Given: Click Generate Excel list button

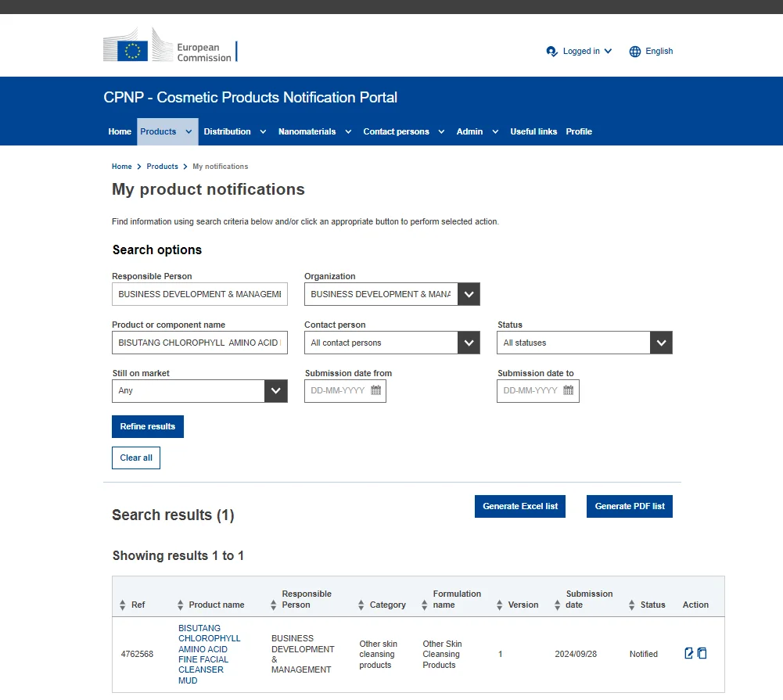Looking at the screenshot, I should [x=520, y=507].
